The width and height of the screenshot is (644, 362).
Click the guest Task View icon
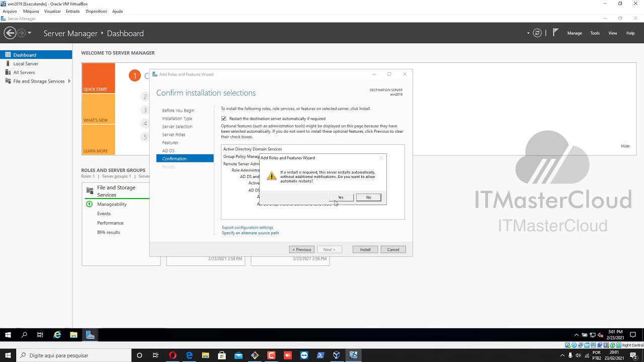click(40, 335)
